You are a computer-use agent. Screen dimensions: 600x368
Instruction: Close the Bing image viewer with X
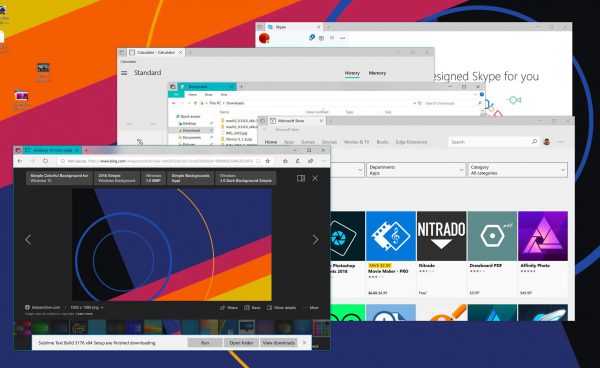tap(315, 178)
